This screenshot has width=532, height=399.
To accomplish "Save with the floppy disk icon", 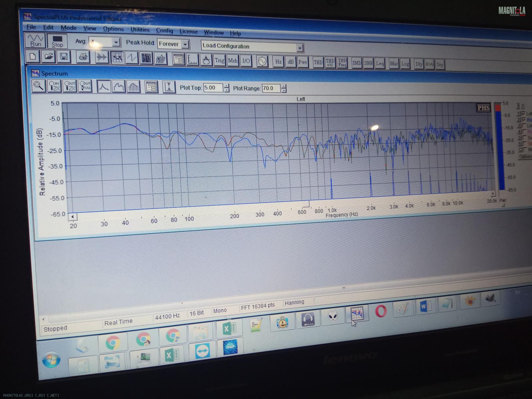I will point(64,57).
